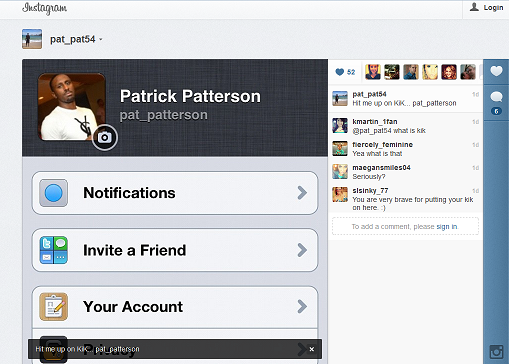The image size is (509, 364).
Task: Click kmartin_1fan comment avatar
Action: 340,126
